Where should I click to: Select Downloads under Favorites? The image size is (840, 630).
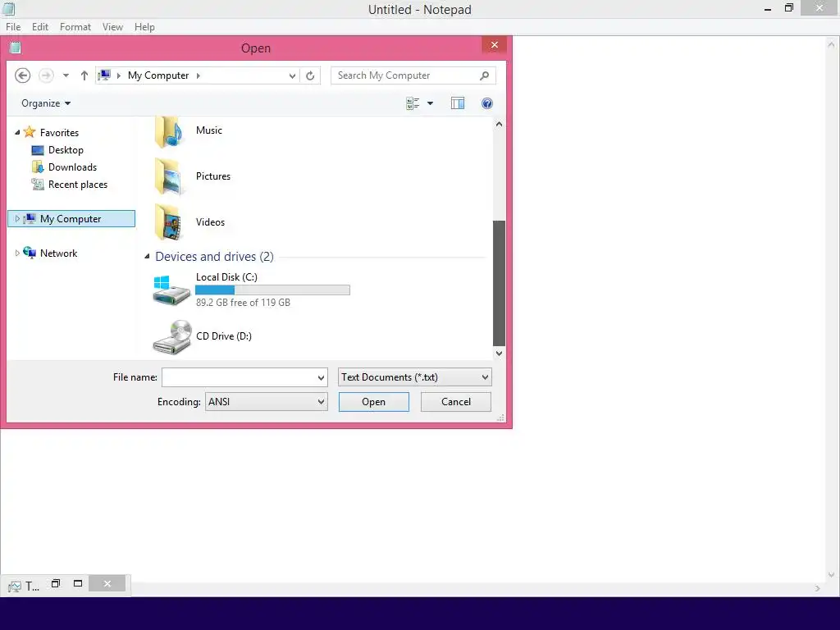[72, 167]
